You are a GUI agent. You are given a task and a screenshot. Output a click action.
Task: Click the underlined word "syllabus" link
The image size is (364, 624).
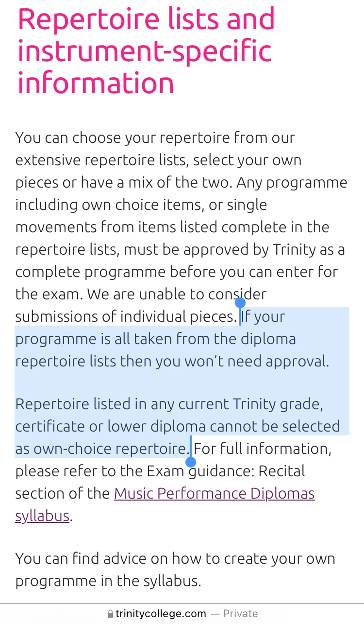[x=43, y=515]
